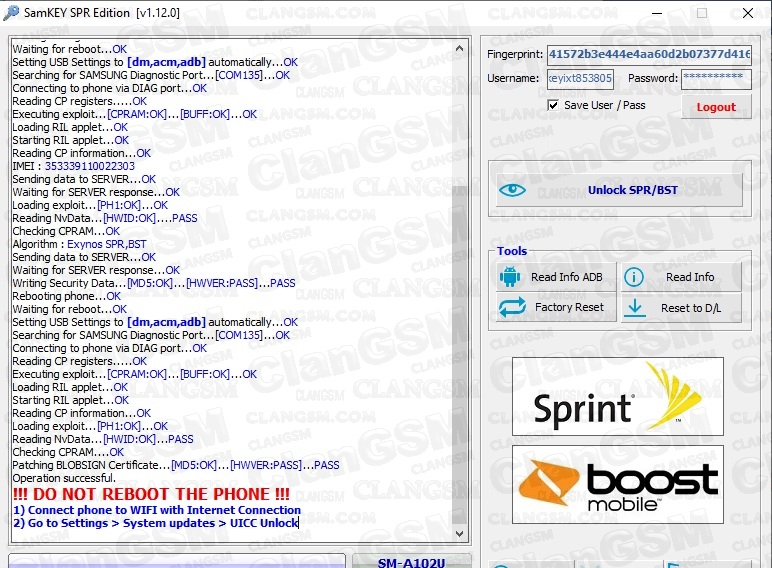Click the eye icon beside Unlock SPR/BST
This screenshot has height=568, width=772.
point(512,190)
